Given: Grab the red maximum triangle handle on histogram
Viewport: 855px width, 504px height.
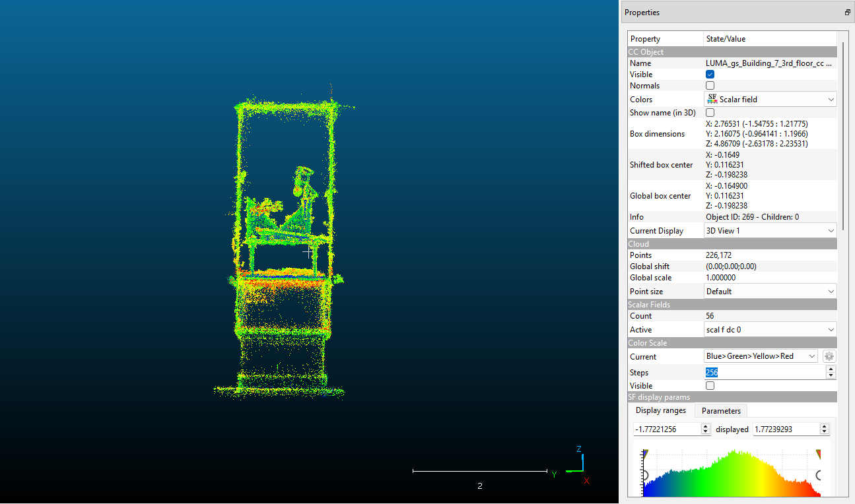Looking at the screenshot, I should click(819, 454).
